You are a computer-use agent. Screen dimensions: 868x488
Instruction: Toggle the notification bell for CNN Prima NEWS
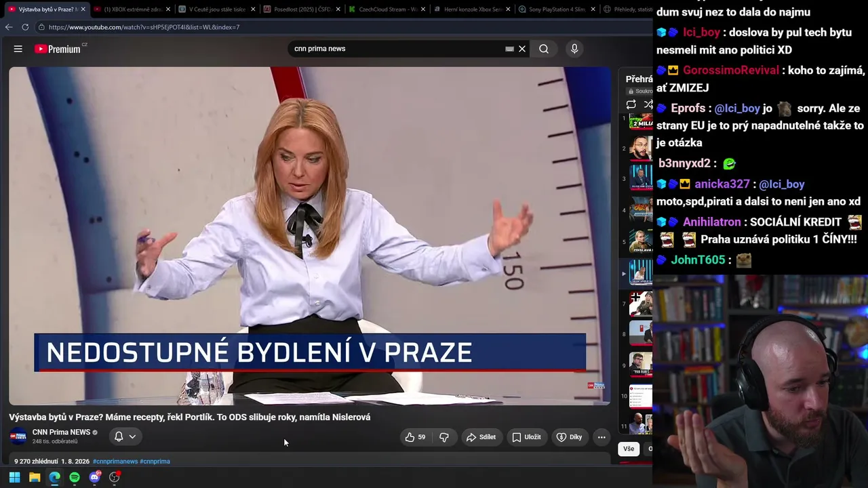click(119, 437)
